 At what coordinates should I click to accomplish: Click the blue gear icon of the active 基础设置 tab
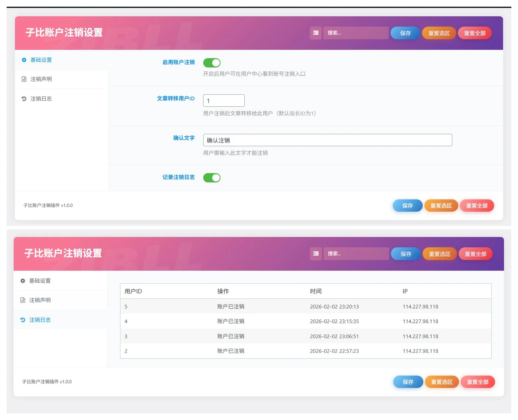pyautogui.click(x=24, y=60)
